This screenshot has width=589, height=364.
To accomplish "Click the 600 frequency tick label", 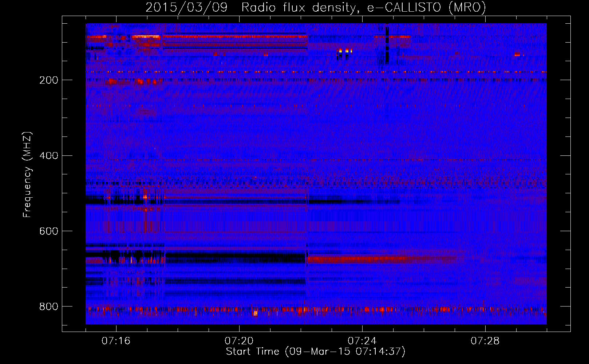I will pos(49,232).
